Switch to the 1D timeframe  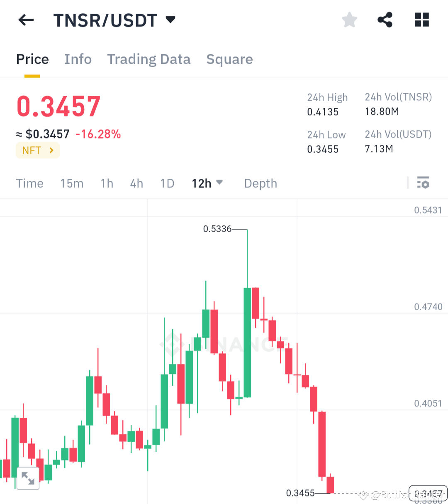pos(167,183)
